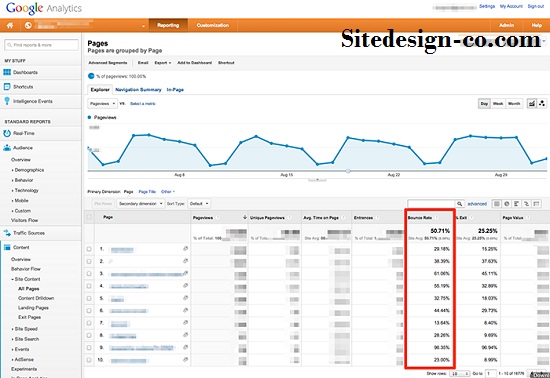Open row 1 page in new window icon
Image resolution: width=550 pixels, height=378 pixels.
185,249
